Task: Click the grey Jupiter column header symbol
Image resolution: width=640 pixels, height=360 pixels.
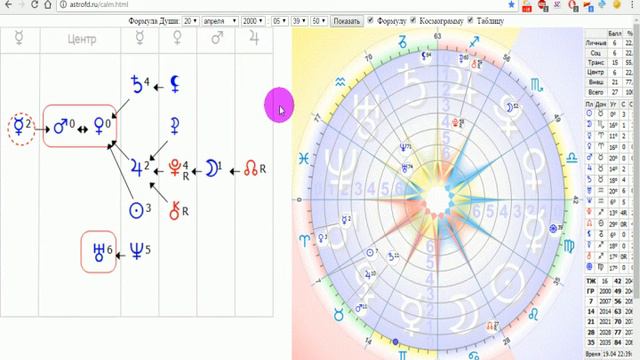Action: [254, 38]
